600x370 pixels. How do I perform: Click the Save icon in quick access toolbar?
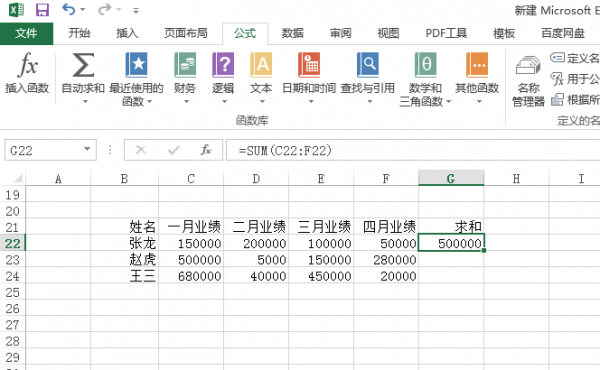42,10
